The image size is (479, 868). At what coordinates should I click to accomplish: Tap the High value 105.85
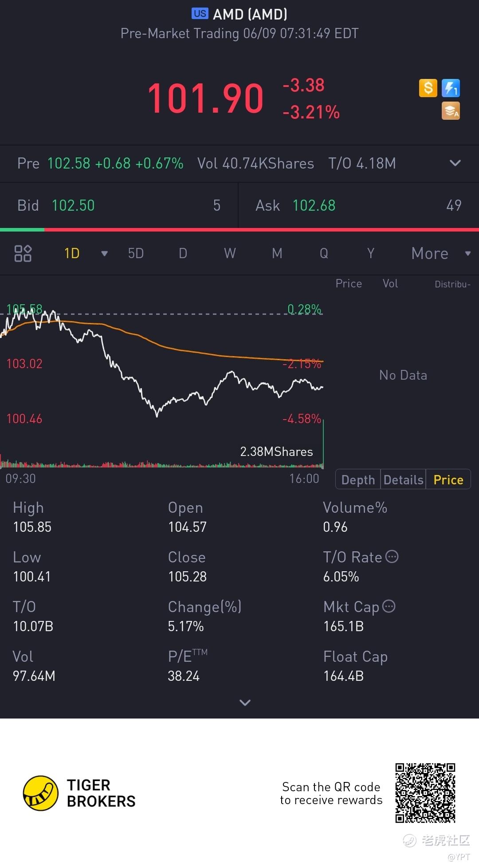point(32,527)
